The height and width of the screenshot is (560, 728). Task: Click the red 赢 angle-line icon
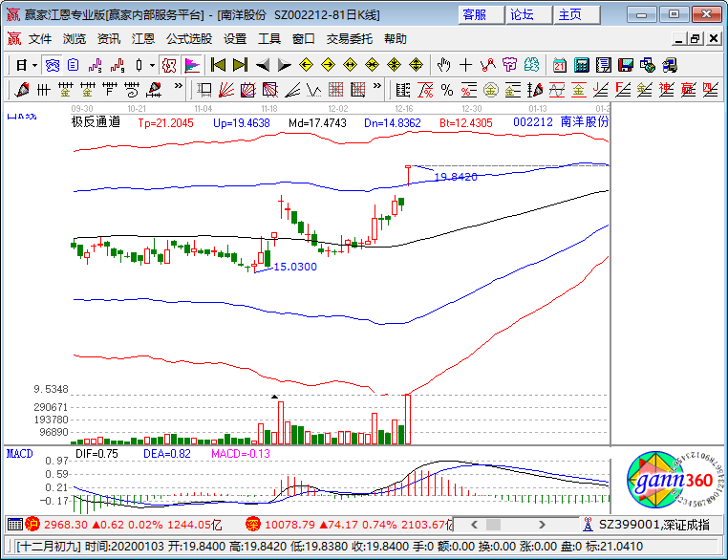point(689,90)
